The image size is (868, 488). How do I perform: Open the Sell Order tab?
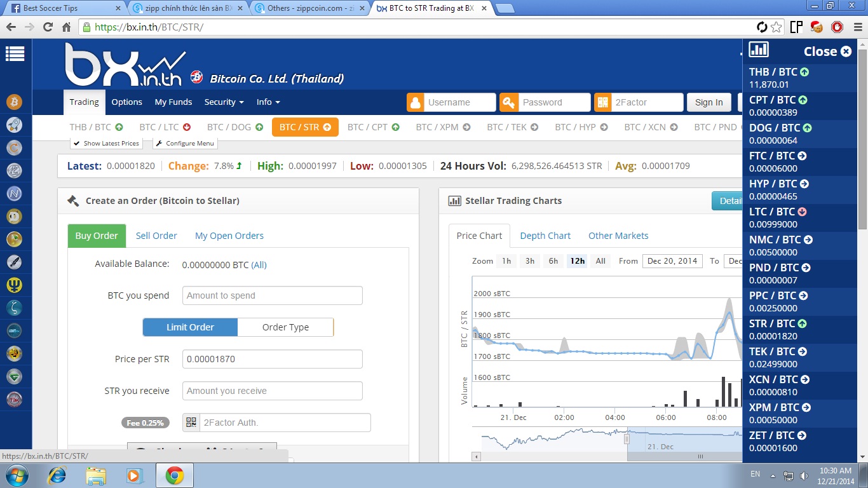[156, 236]
